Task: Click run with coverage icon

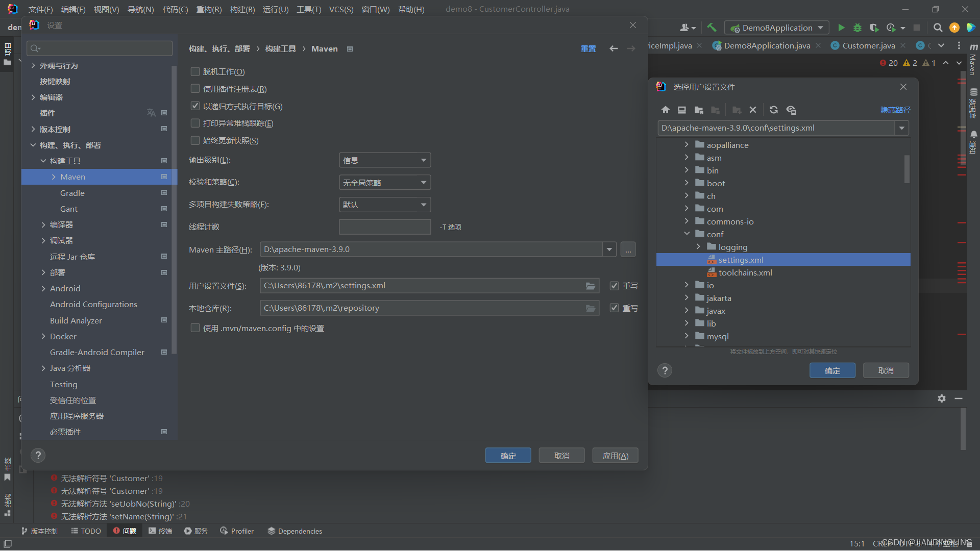Action: coord(874,28)
